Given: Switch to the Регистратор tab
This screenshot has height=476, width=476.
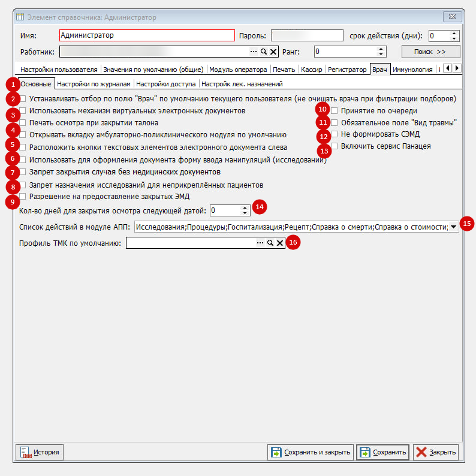Looking at the screenshot, I should tap(347, 70).
